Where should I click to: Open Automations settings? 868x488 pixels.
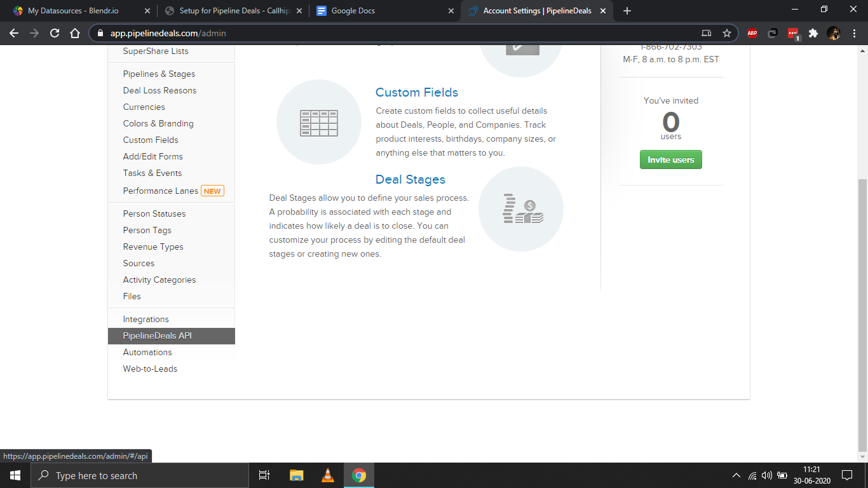147,352
